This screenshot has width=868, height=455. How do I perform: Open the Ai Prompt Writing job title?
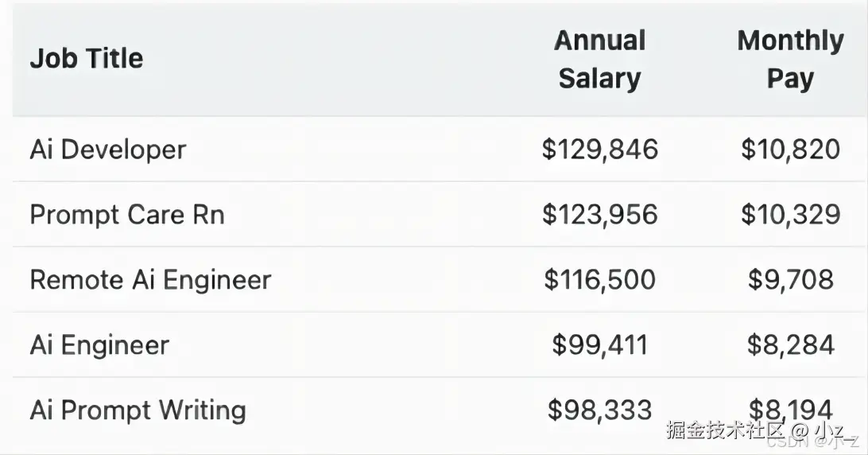[138, 410]
